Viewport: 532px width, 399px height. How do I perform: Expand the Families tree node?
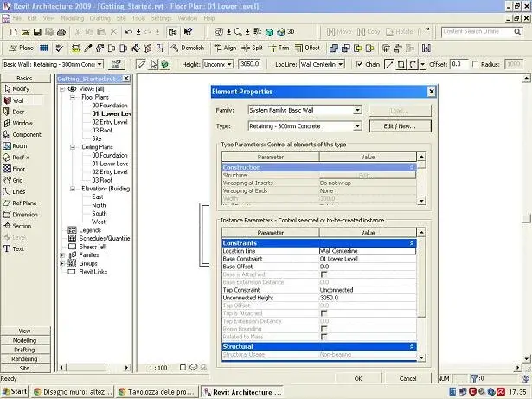(62, 255)
